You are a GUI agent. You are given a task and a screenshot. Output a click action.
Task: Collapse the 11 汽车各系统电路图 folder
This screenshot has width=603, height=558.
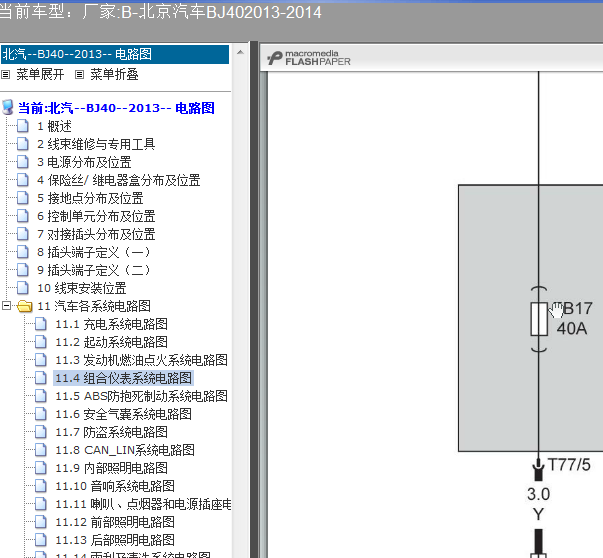[x=6, y=306]
